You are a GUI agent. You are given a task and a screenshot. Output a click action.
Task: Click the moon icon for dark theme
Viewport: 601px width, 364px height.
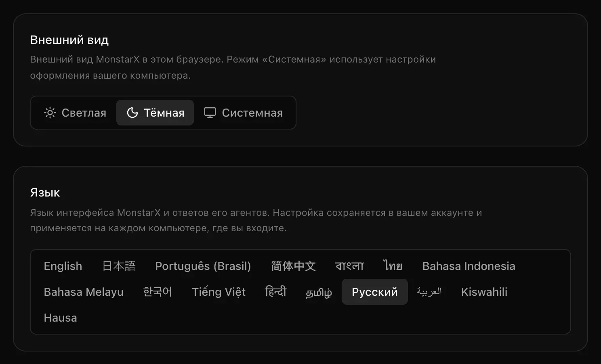tap(132, 113)
